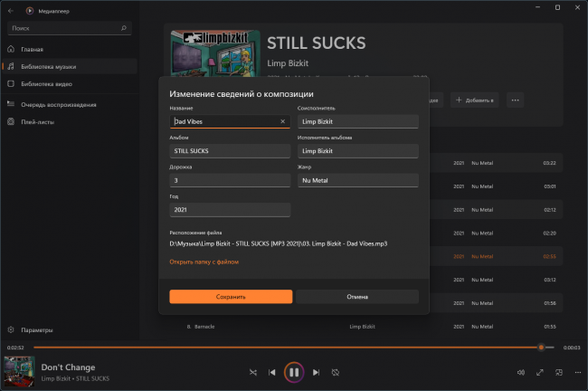Open Библиотека видео section

coord(70,83)
